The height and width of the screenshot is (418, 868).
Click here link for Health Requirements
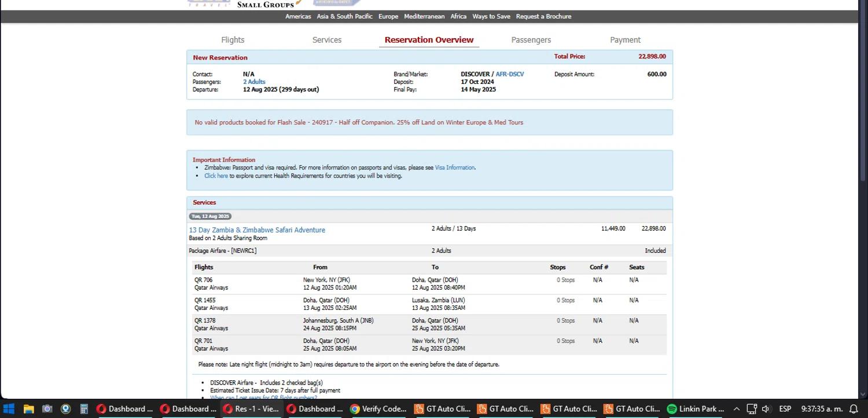coord(216,176)
